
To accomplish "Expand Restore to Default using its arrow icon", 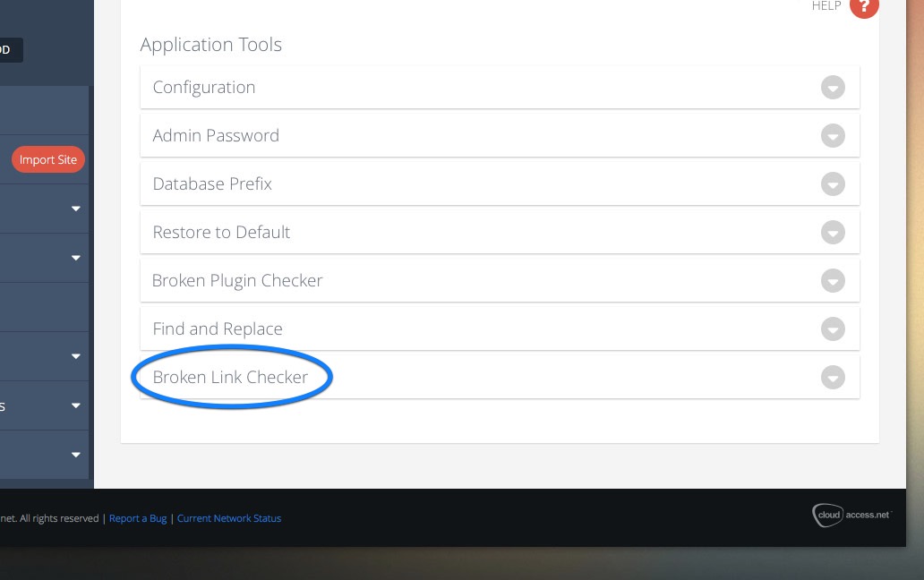I will pos(833,233).
